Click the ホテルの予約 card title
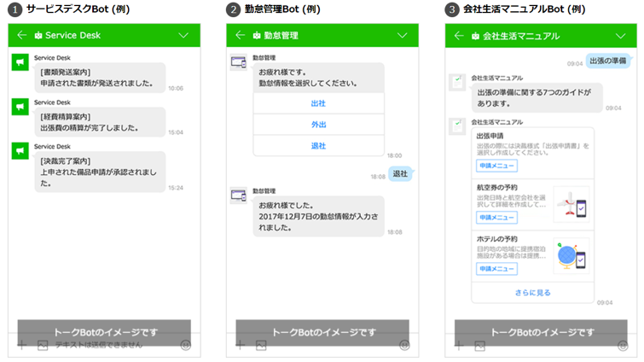This screenshot has height=362, width=644. coord(497,239)
